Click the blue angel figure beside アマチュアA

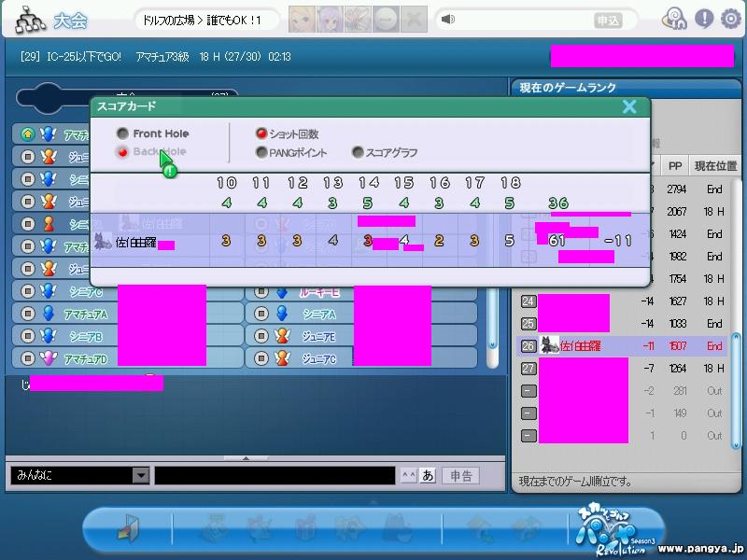click(x=49, y=314)
